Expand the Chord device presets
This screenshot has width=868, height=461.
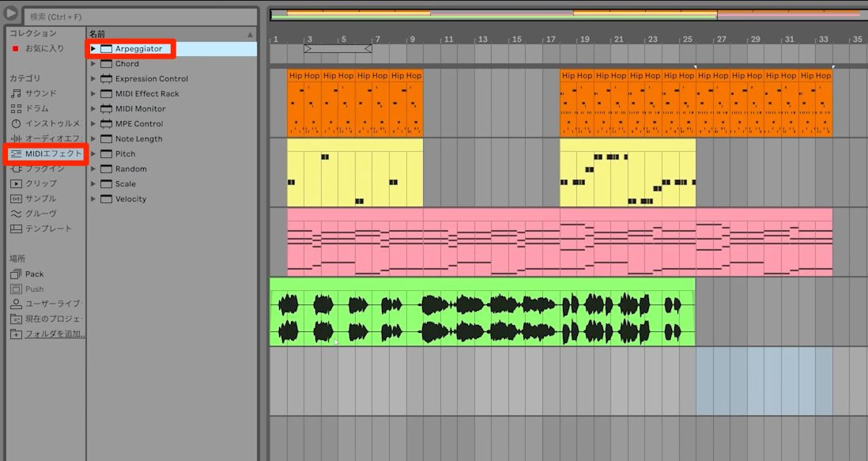point(93,63)
